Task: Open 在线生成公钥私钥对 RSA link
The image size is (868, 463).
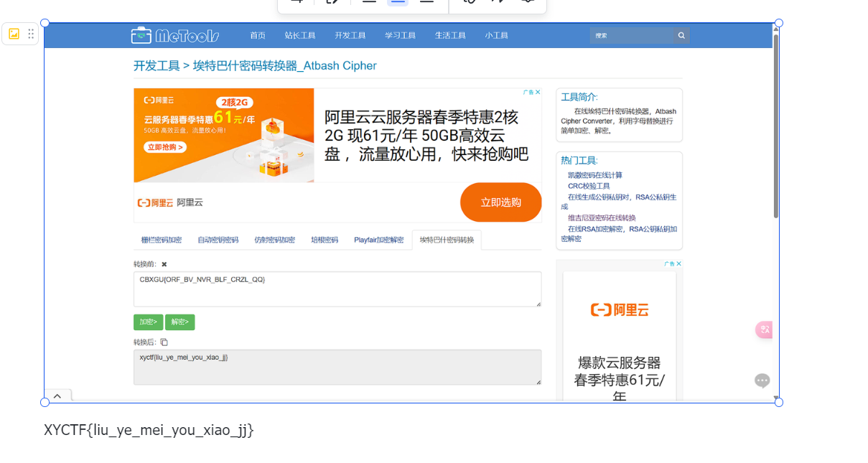Action: [x=619, y=201]
